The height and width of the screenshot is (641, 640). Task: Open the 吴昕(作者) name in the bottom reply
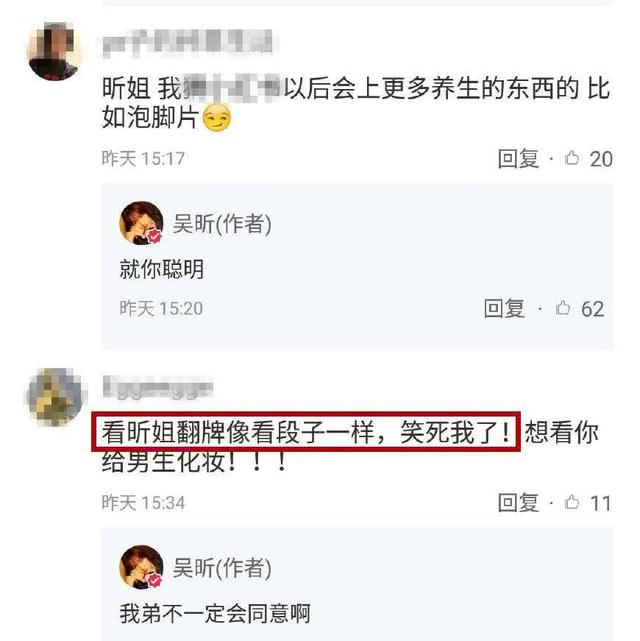tap(222, 568)
